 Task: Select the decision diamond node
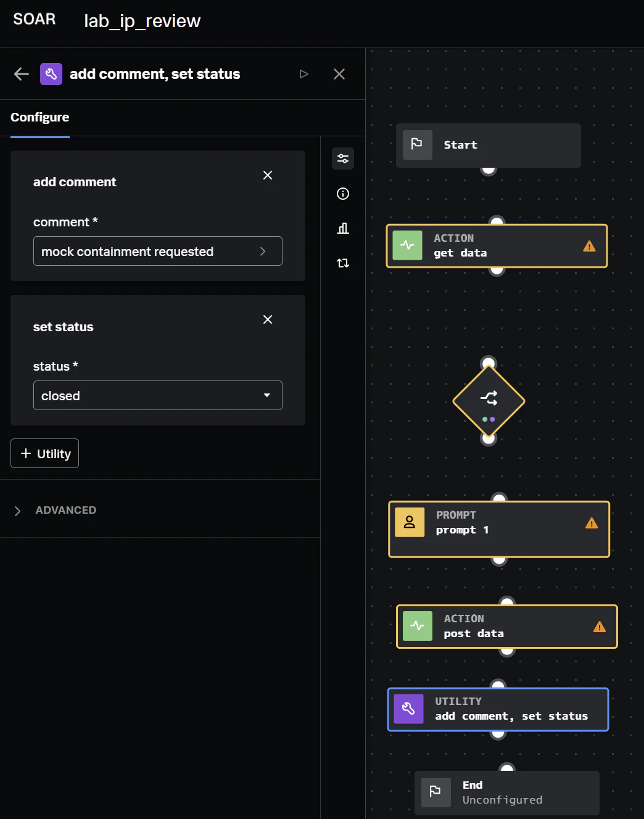[489, 401]
